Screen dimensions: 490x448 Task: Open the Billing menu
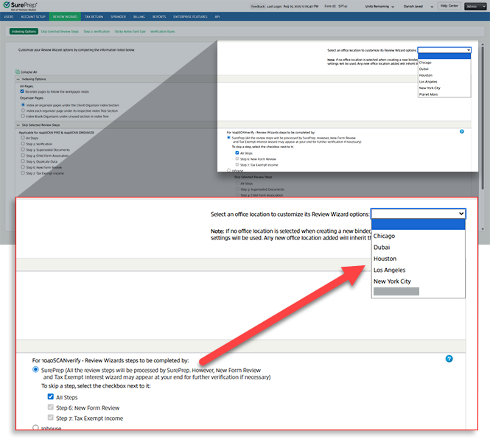[x=139, y=16]
